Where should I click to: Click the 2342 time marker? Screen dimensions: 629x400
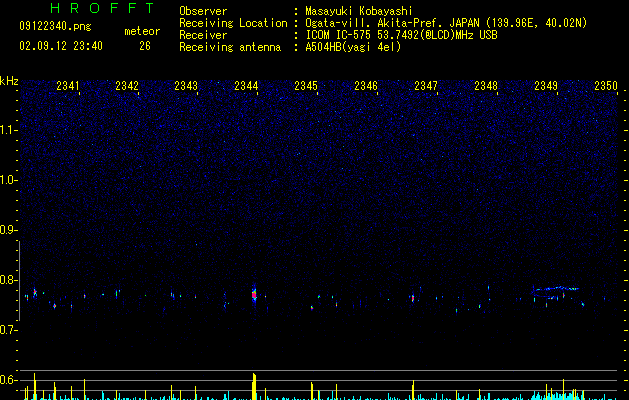(x=127, y=86)
